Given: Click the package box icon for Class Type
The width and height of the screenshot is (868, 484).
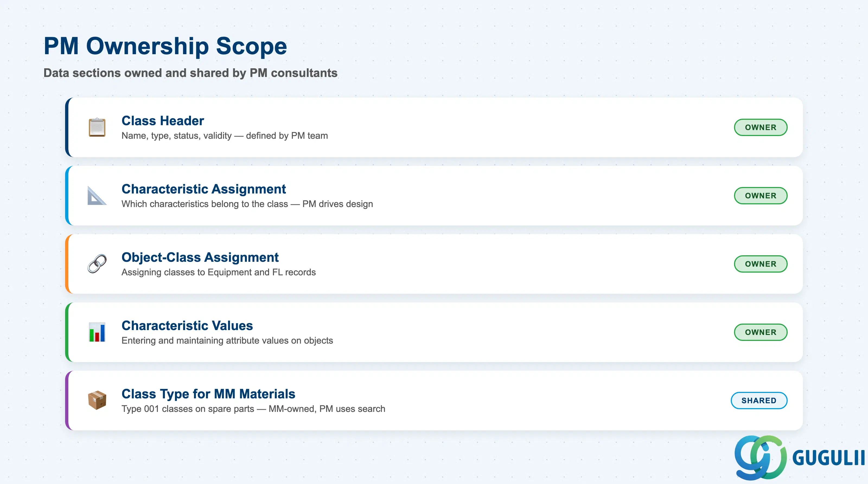Looking at the screenshot, I should pyautogui.click(x=97, y=400).
